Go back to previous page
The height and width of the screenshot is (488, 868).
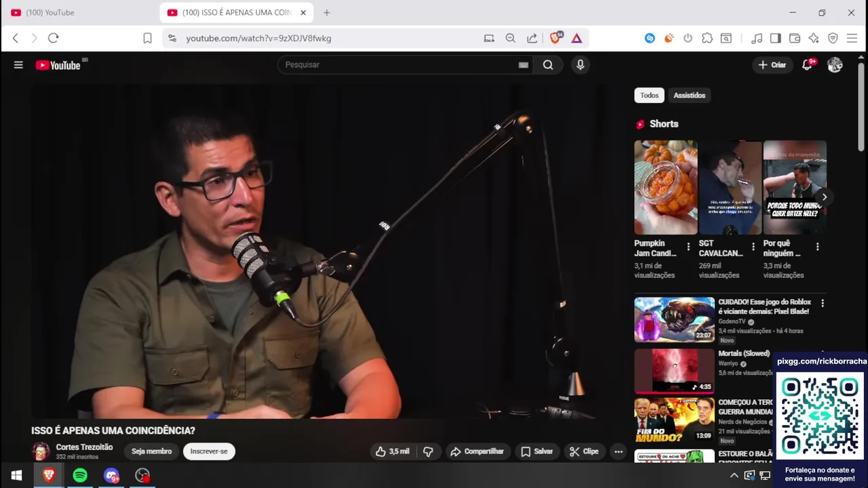click(16, 38)
